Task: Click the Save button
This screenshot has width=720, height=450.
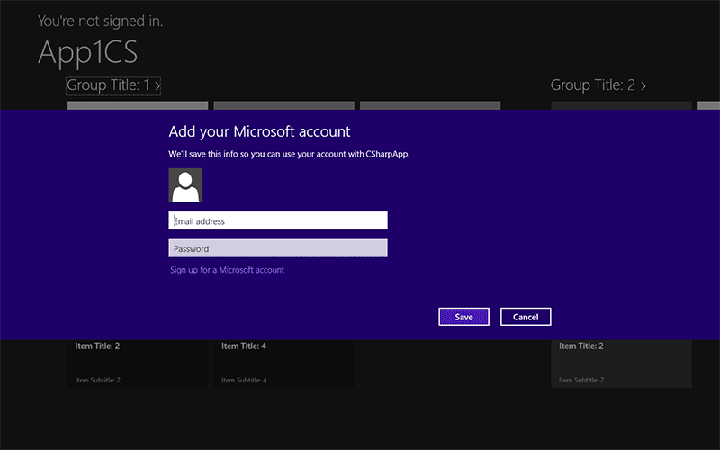Action: coord(464,317)
